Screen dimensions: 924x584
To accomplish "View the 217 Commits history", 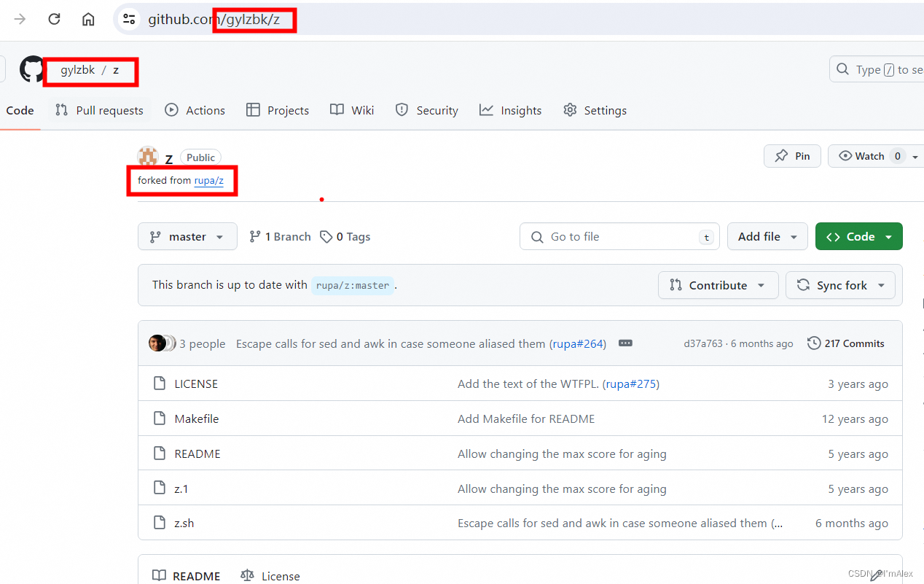I will pyautogui.click(x=846, y=343).
